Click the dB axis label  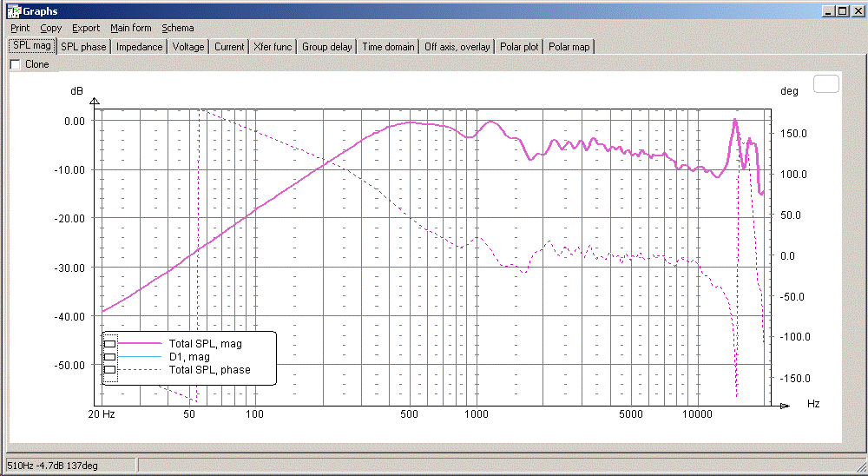pos(77,90)
